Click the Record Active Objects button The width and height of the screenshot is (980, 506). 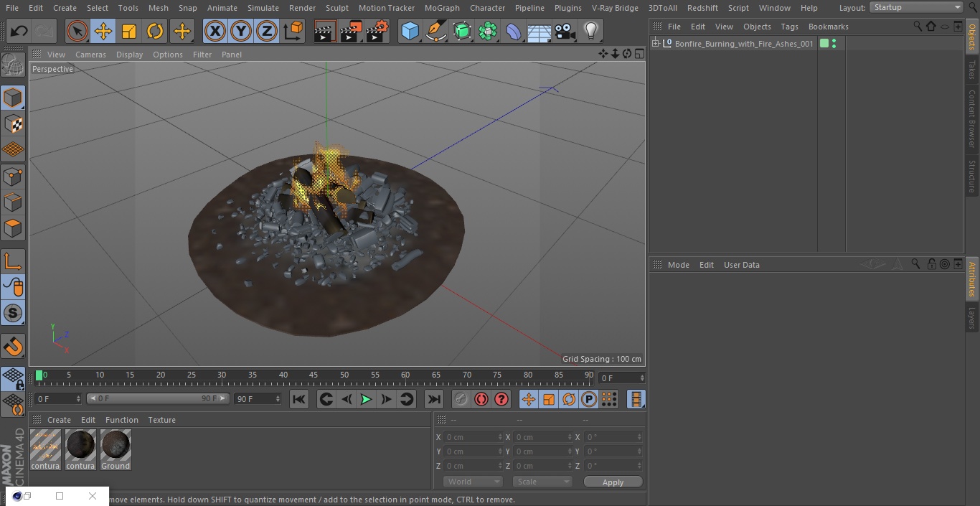(x=461, y=399)
